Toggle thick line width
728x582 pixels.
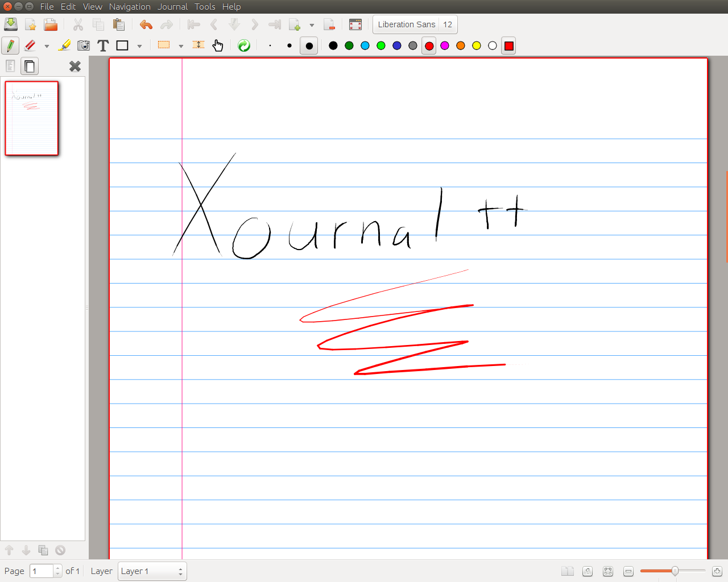pyautogui.click(x=309, y=45)
